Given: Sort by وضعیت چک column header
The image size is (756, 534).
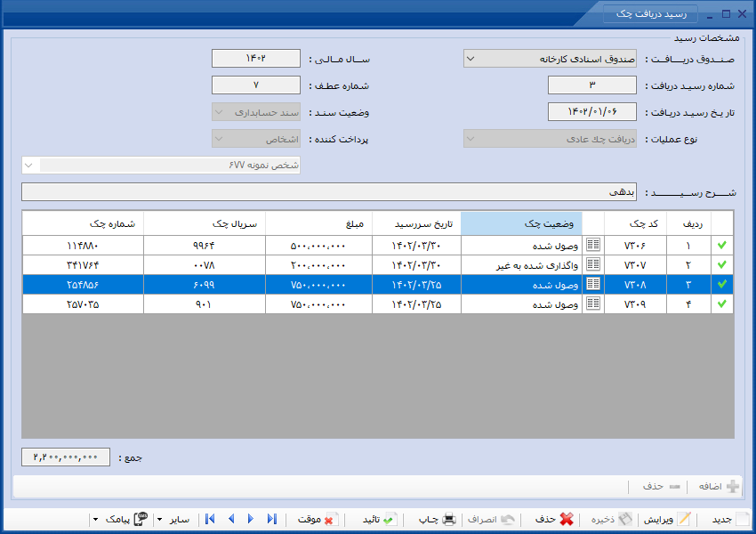Looking at the screenshot, I should tap(521, 223).
